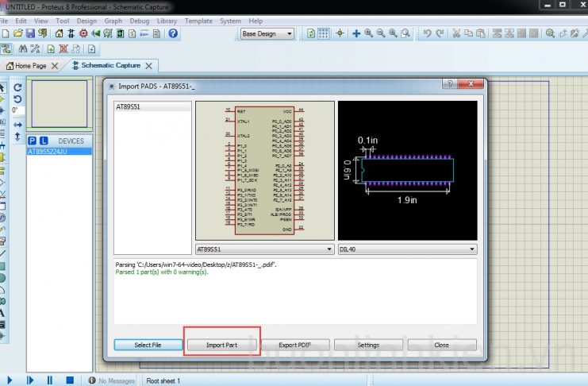
Task: Click the Electrical Rules Check icon
Action: pos(92,48)
